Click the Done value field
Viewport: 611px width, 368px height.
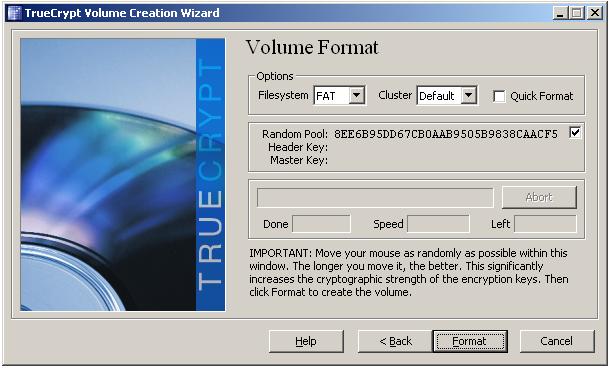click(321, 224)
